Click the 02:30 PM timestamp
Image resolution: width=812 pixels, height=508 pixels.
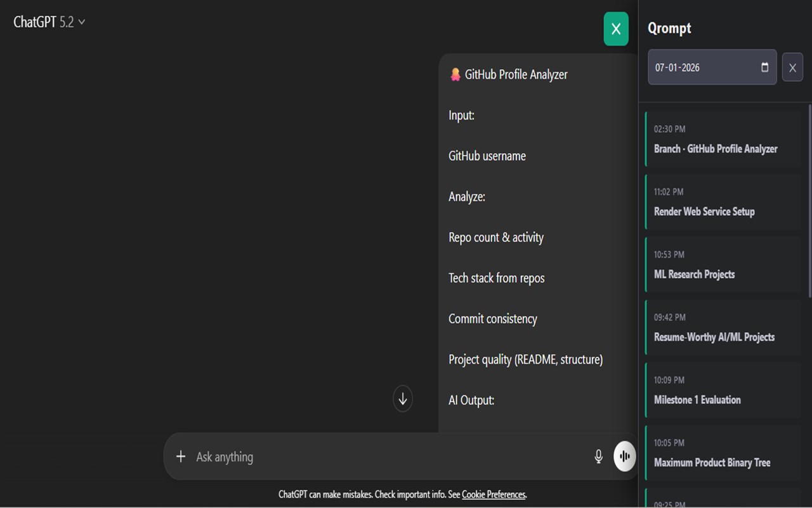[x=669, y=129]
